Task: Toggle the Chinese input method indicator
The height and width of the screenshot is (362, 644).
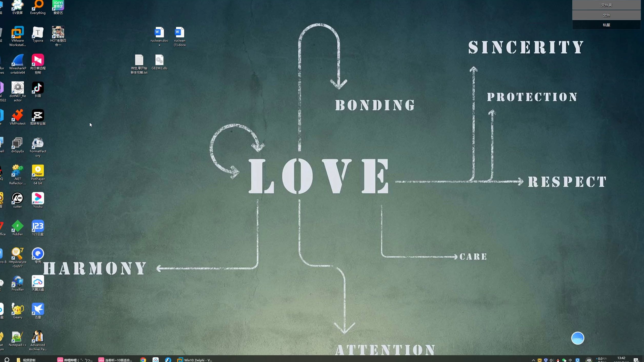Action: point(570,360)
